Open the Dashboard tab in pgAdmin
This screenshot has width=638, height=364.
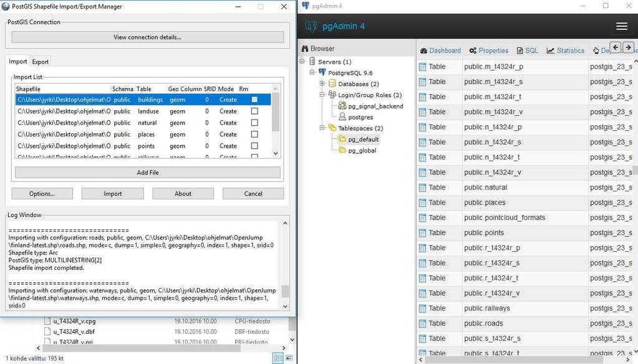coord(441,50)
